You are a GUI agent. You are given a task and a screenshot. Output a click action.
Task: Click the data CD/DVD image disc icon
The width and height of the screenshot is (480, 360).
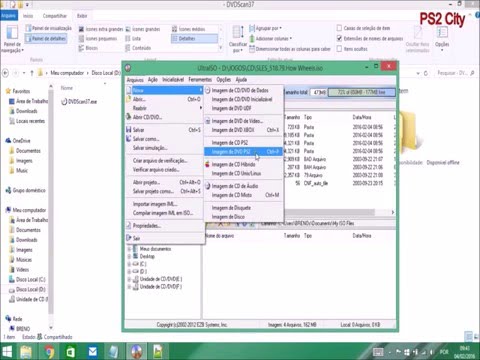click(208, 90)
